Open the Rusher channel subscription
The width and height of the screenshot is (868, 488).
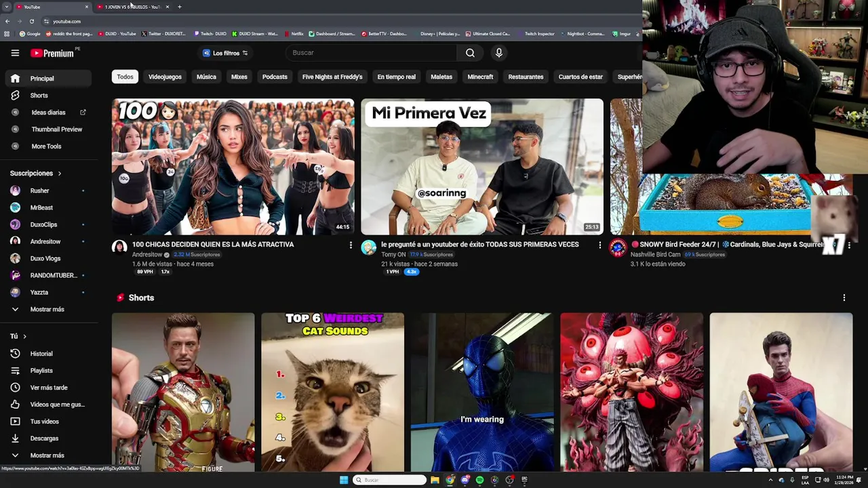click(x=47, y=191)
